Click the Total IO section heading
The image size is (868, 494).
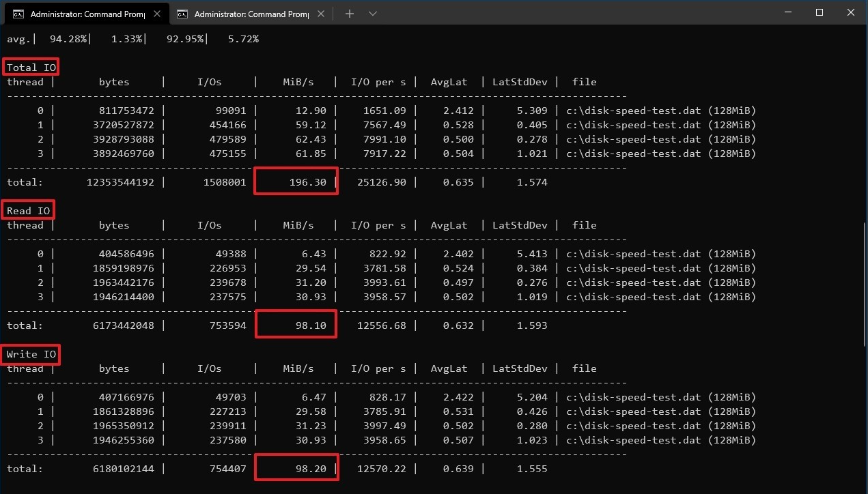tap(31, 68)
